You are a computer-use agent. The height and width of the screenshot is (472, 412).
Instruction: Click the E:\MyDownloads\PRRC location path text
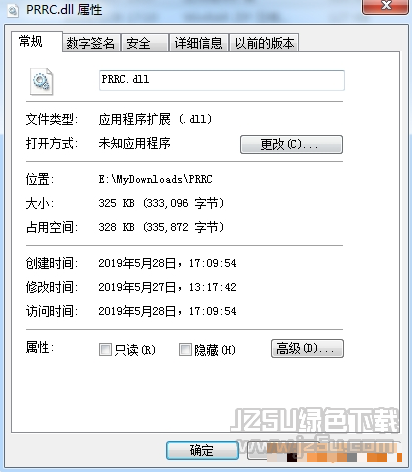click(x=155, y=179)
